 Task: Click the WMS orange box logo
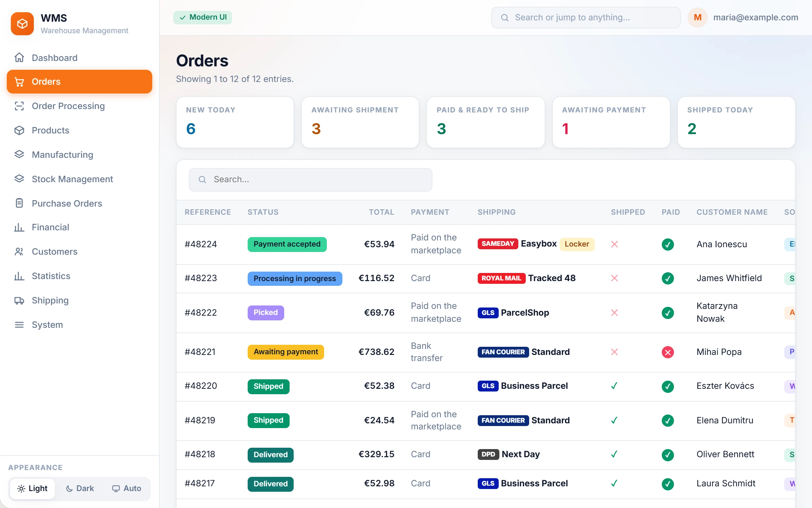tap(22, 24)
